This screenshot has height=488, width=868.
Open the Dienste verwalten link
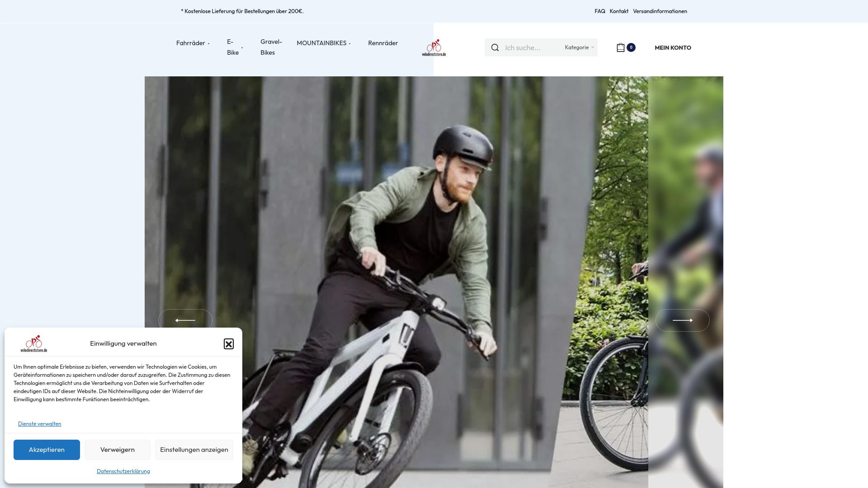39,423
